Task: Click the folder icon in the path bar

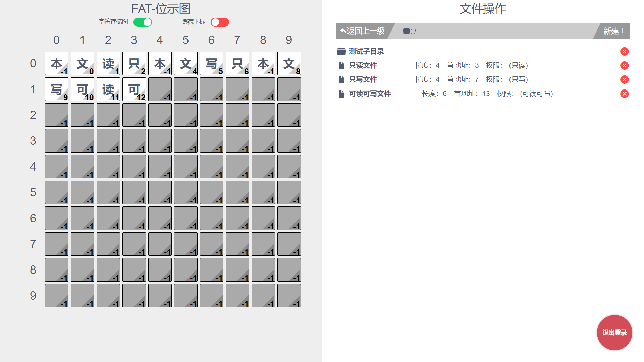Action: pos(406,31)
